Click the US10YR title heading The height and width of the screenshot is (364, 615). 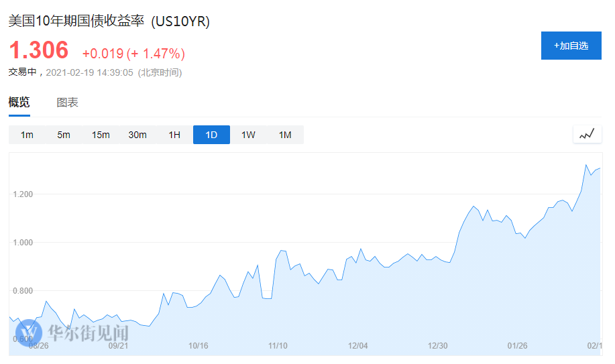tap(109, 21)
